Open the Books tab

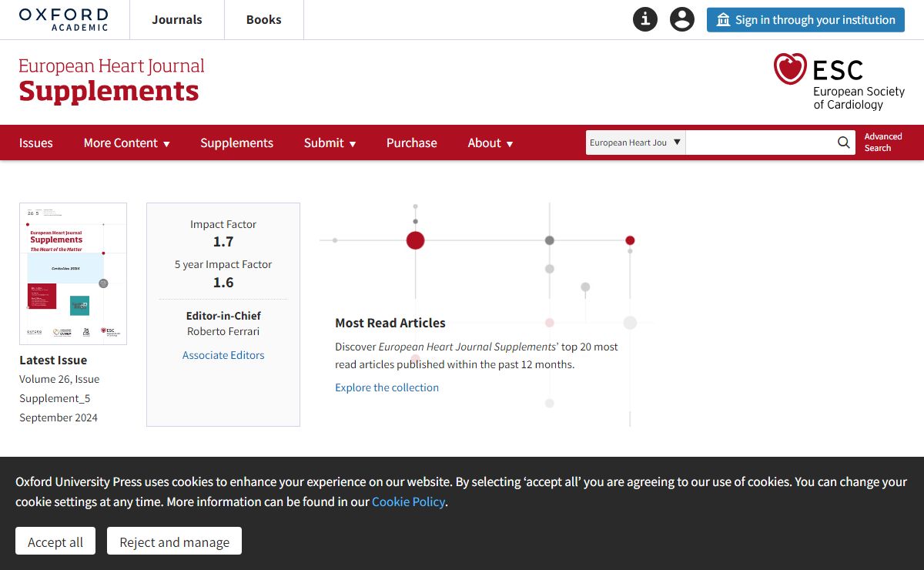[x=264, y=19]
